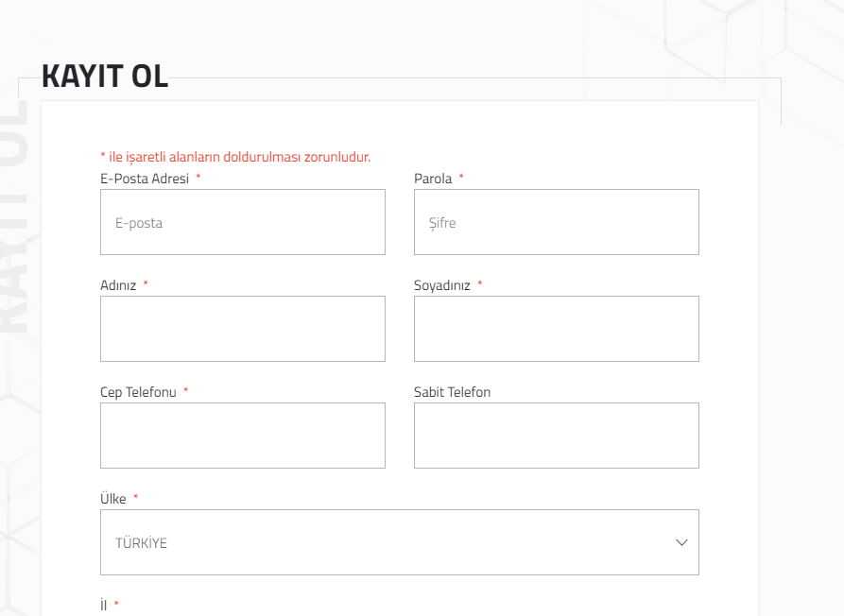Click the Parola field label
Viewport: 844px width, 616px height.
[x=433, y=179]
